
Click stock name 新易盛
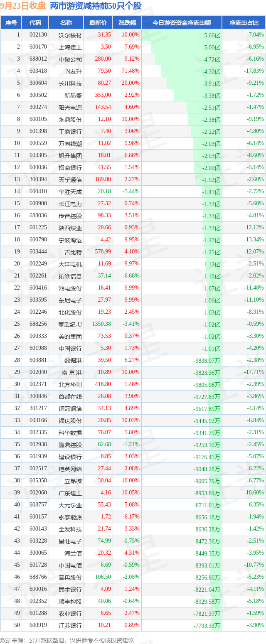(x=73, y=95)
